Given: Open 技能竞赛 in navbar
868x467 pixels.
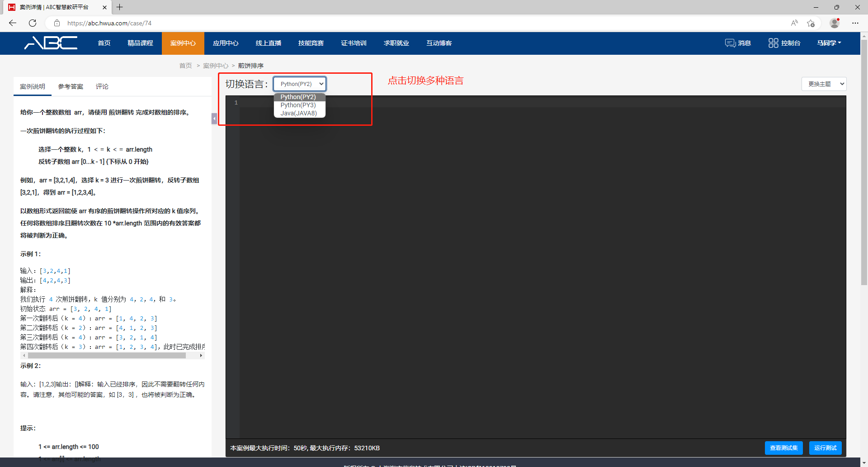Looking at the screenshot, I should (x=311, y=43).
